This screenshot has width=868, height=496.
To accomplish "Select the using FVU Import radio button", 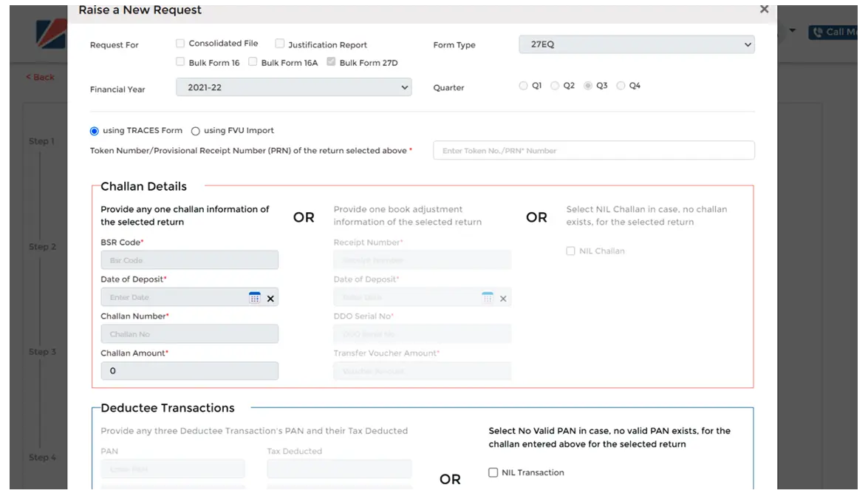I will (x=196, y=131).
